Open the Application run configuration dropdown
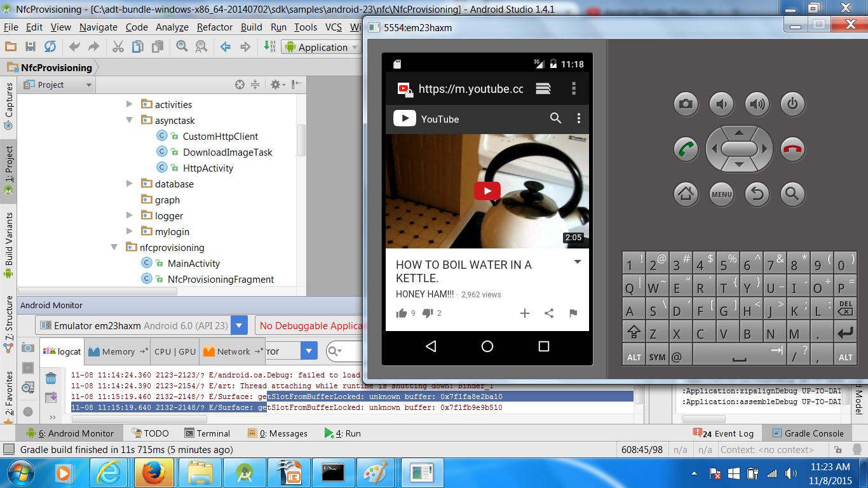This screenshot has width=868, height=488. point(322,47)
